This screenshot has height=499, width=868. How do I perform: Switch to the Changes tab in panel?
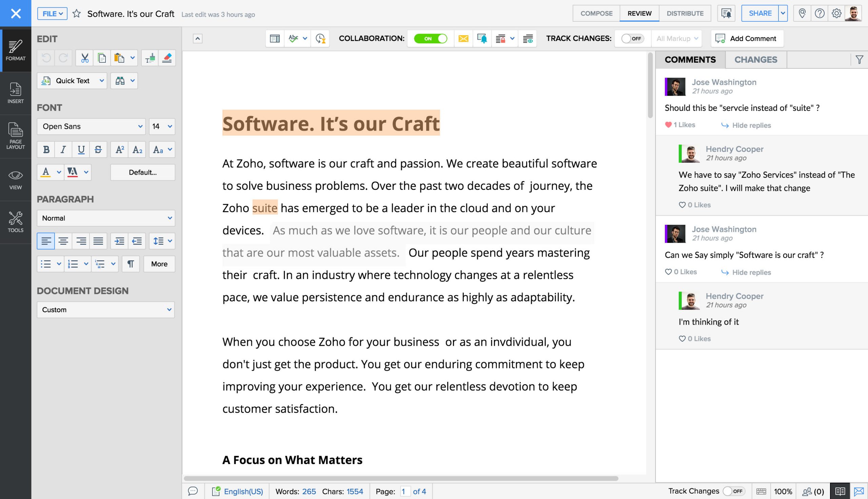pos(756,59)
